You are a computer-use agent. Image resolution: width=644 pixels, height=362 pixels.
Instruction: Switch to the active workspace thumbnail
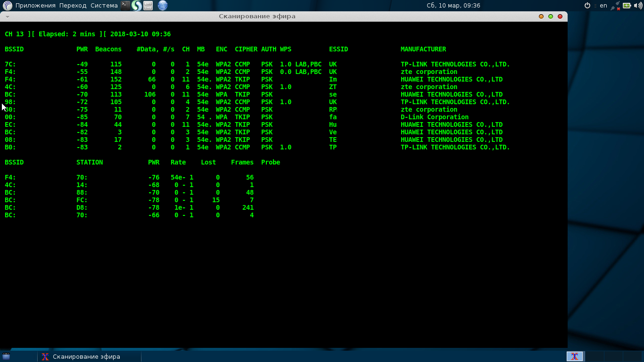(575, 357)
